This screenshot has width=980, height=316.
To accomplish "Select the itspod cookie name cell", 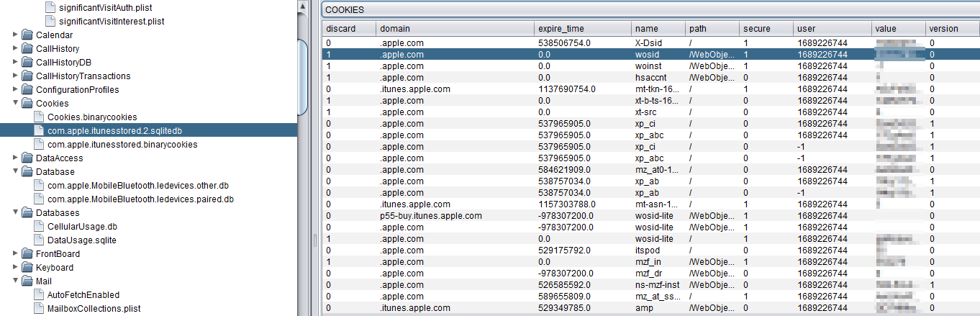I will [x=658, y=250].
